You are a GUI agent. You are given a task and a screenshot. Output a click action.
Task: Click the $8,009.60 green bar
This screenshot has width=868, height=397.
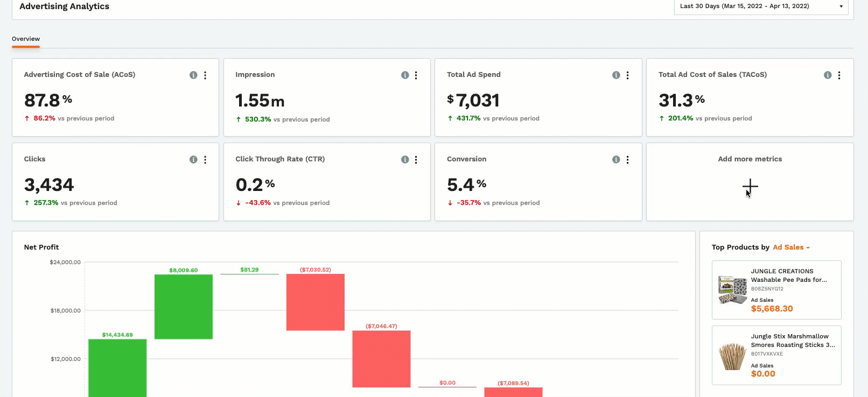point(184,307)
